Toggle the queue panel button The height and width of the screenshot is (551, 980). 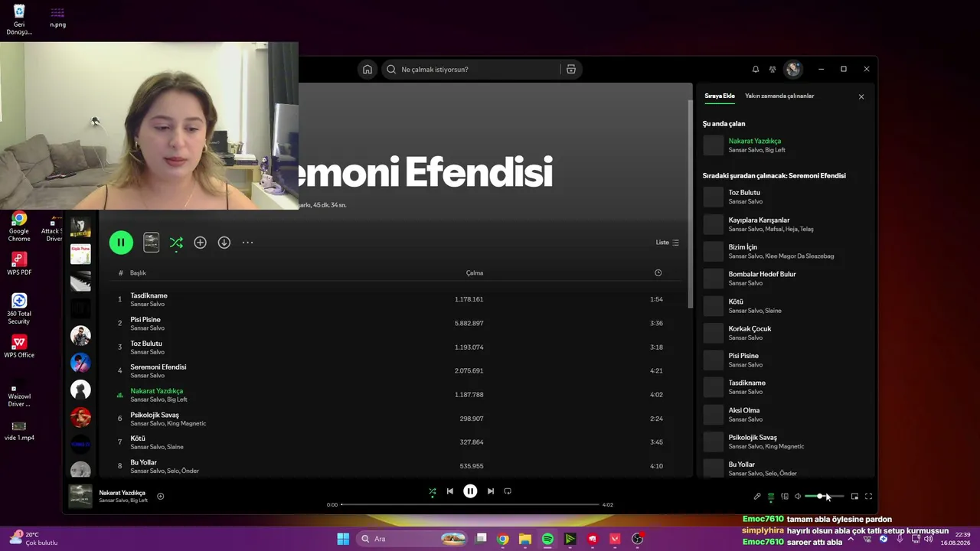(x=771, y=497)
